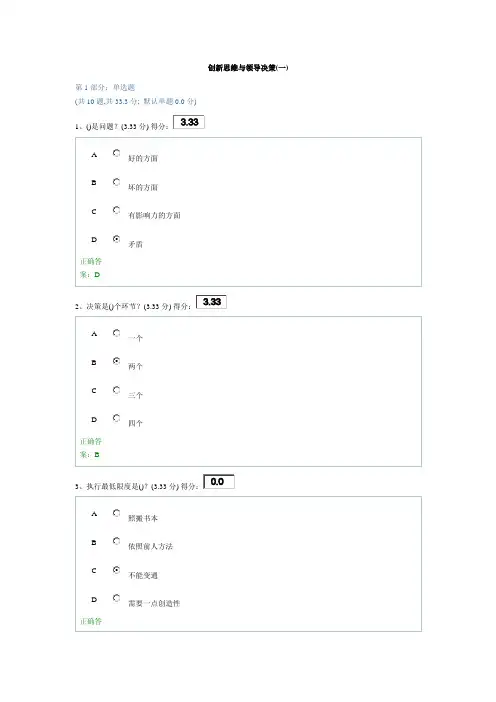This screenshot has width=496, height=702.
Task: Click the title 创新思维与领导决策(一)
Action: (x=248, y=68)
